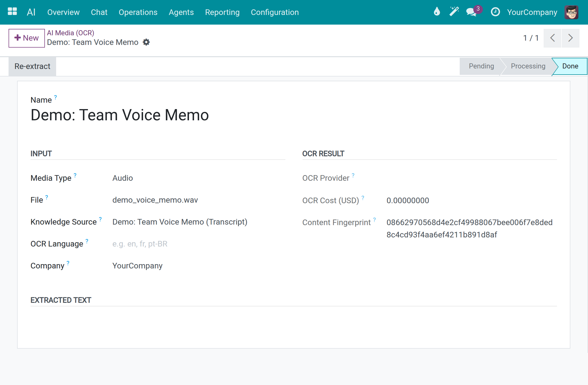Open the Overview menu
The height and width of the screenshot is (385, 588).
tap(63, 12)
